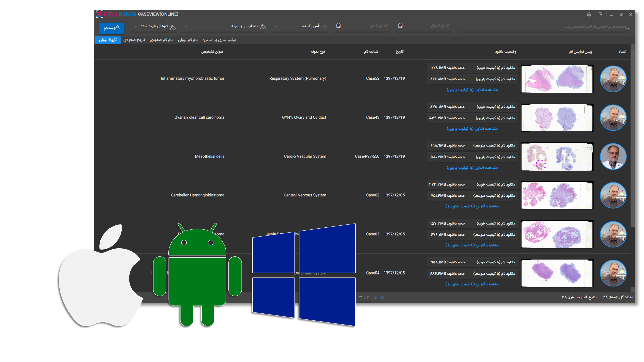Click professor avatar in Case04 row
The height and width of the screenshot is (362, 644).
613,273
